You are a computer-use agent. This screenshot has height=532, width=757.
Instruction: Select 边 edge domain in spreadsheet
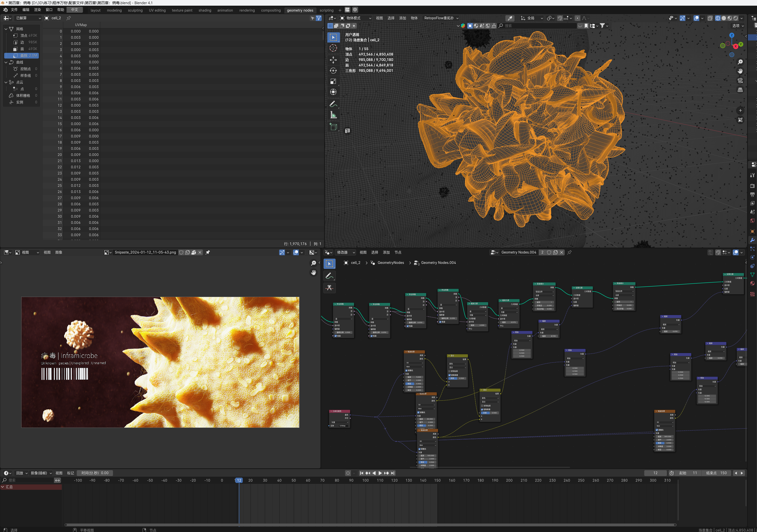click(22, 42)
